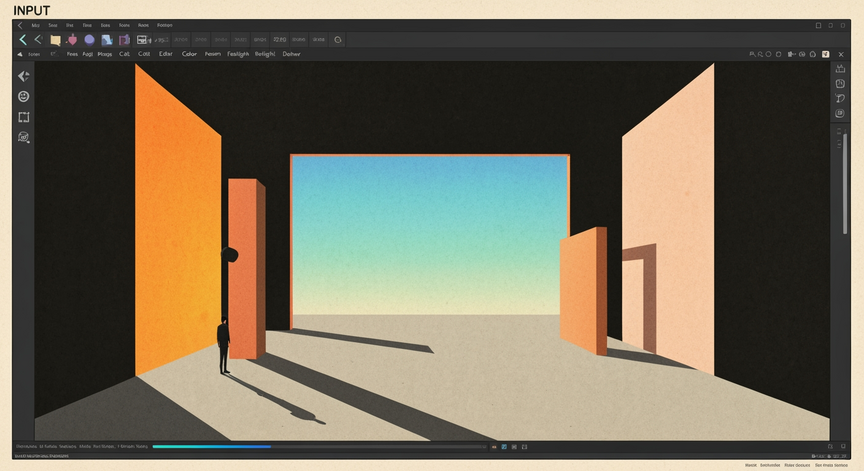Image resolution: width=864 pixels, height=471 pixels.
Task: Close the canvas panel with the X
Action: (841, 55)
